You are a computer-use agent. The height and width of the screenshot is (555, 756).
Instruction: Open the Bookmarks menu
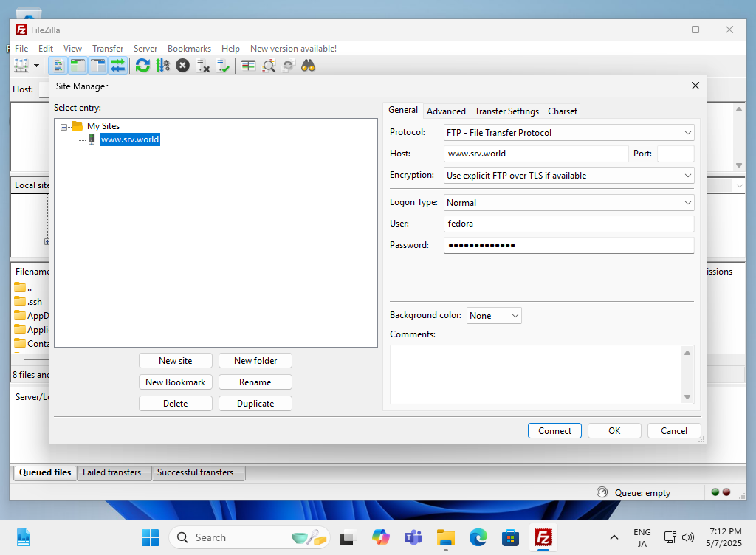click(x=190, y=49)
